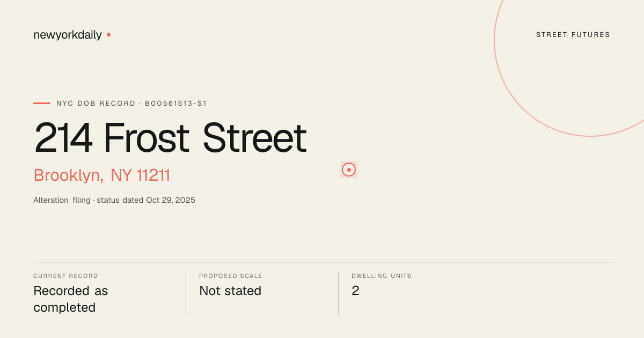Viewport: 644px width, 338px height.
Task: Click the Dwelling Units label
Action: (x=382, y=276)
